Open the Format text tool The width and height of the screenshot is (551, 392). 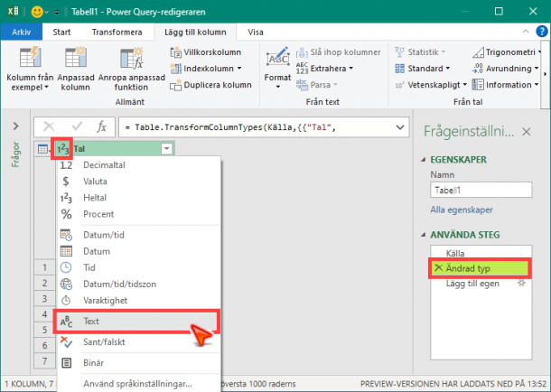coord(277,68)
